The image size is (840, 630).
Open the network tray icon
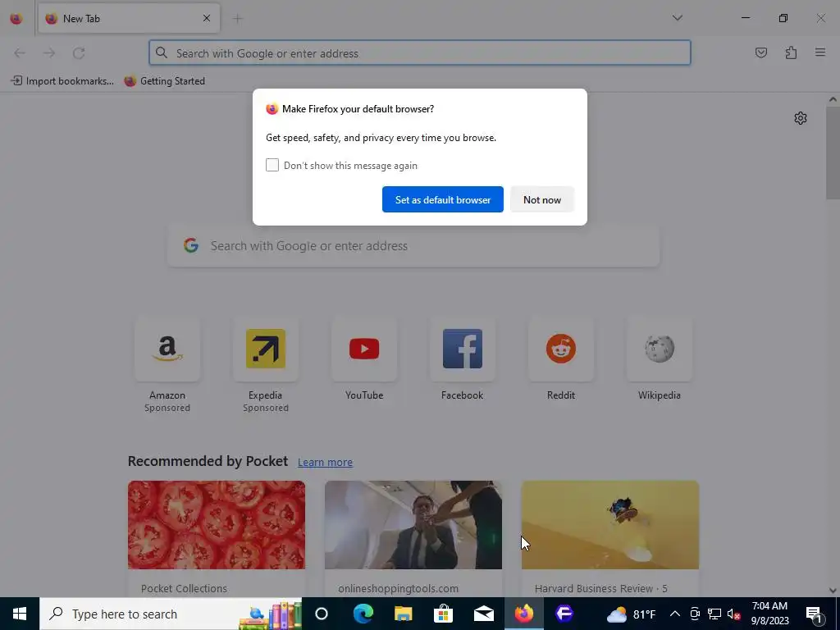tap(714, 614)
